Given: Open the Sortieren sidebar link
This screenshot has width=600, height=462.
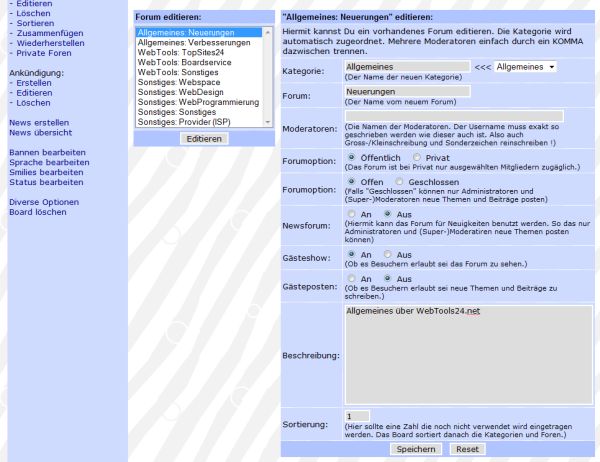Looking at the screenshot, I should [35, 23].
